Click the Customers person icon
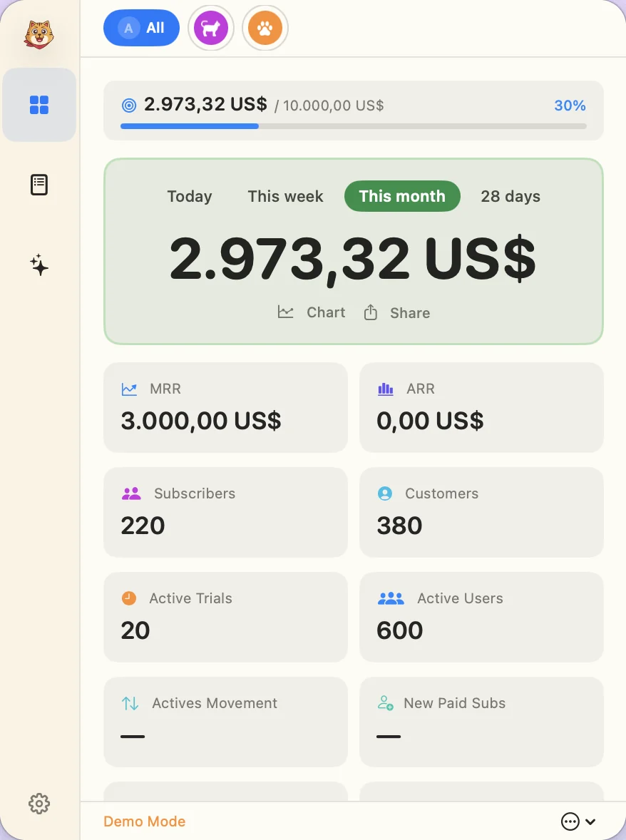626x840 pixels. point(385,493)
